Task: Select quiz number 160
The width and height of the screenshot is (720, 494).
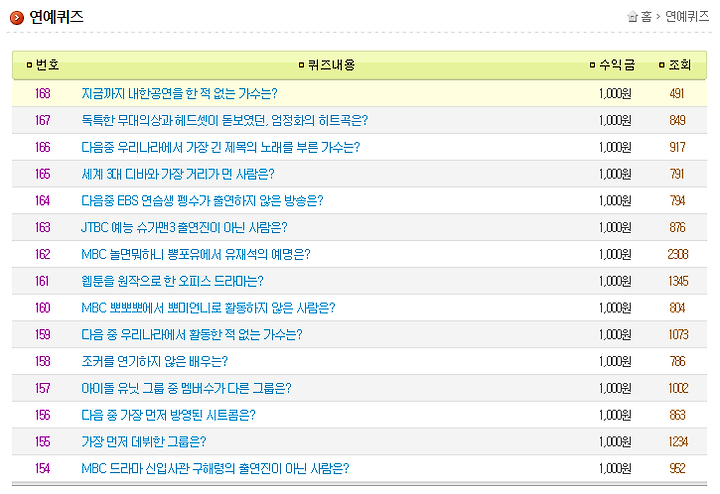Action: click(43, 308)
